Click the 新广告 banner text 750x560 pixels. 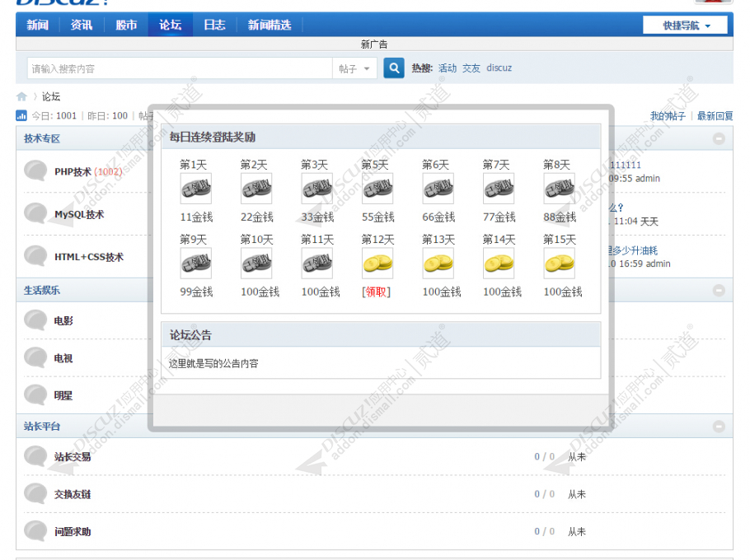(x=374, y=44)
